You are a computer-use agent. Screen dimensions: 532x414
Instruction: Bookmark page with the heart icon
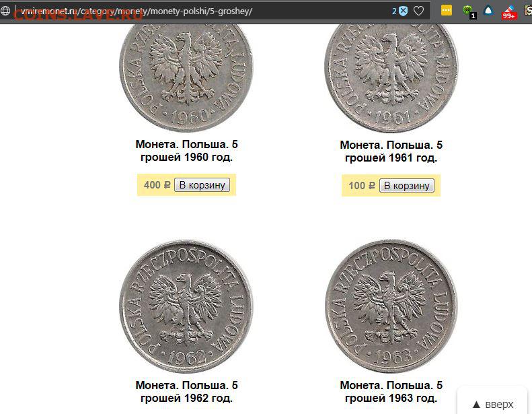[419, 11]
